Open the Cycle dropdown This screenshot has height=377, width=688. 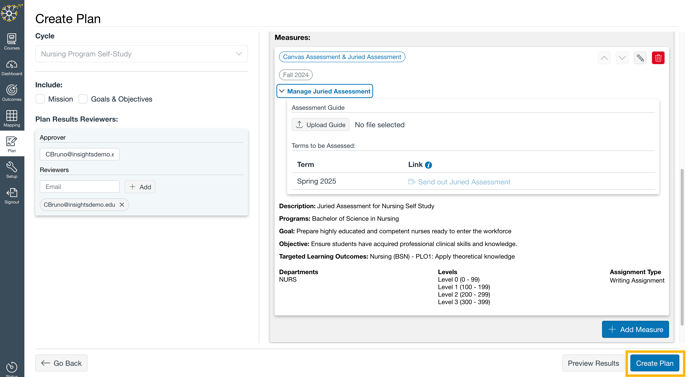coord(141,54)
